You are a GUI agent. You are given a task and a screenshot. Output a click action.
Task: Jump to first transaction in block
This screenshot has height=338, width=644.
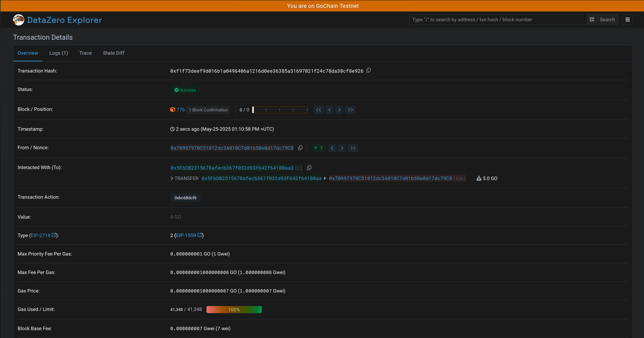pos(318,110)
